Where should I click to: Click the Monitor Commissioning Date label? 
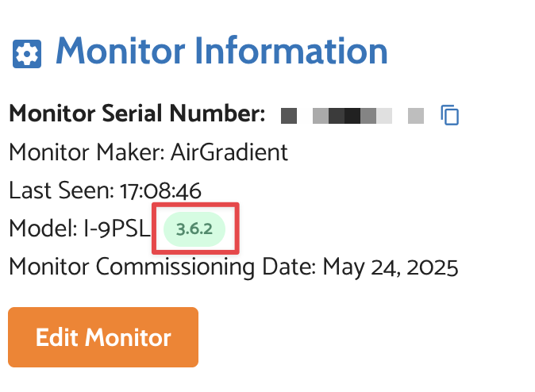coord(163,267)
